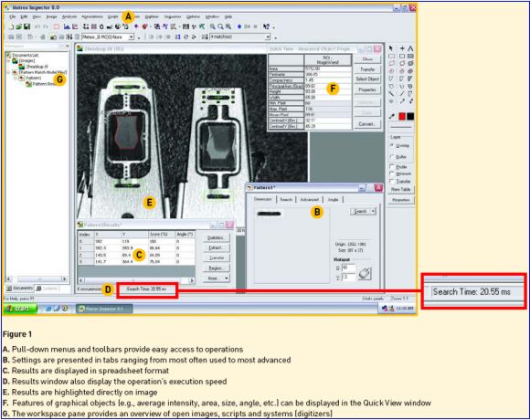This screenshot has height=420, width=530.
Task: Click the Undo arrow in toolbar
Action: click(37, 26)
